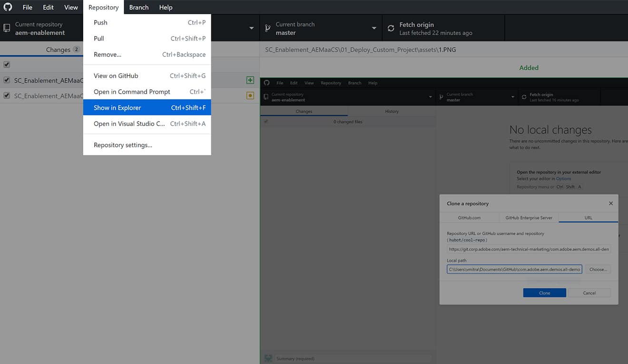Screen dimensions: 628x364
Task: Expand the repository dropdown in embedded screenshot
Action: [x=431, y=96]
